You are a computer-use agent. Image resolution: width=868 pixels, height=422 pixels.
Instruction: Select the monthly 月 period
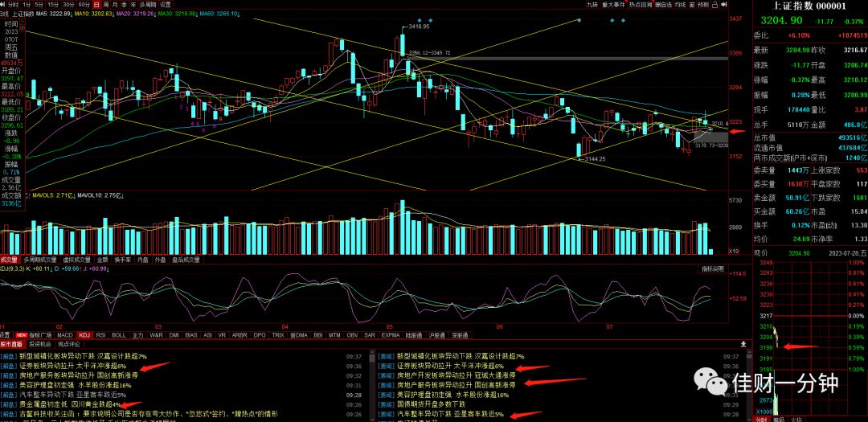[115, 5]
